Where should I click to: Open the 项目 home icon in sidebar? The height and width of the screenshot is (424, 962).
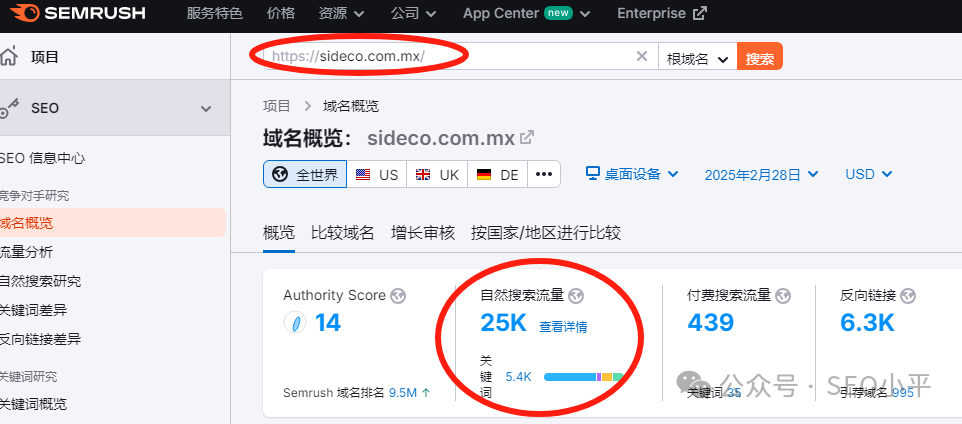click(x=8, y=56)
